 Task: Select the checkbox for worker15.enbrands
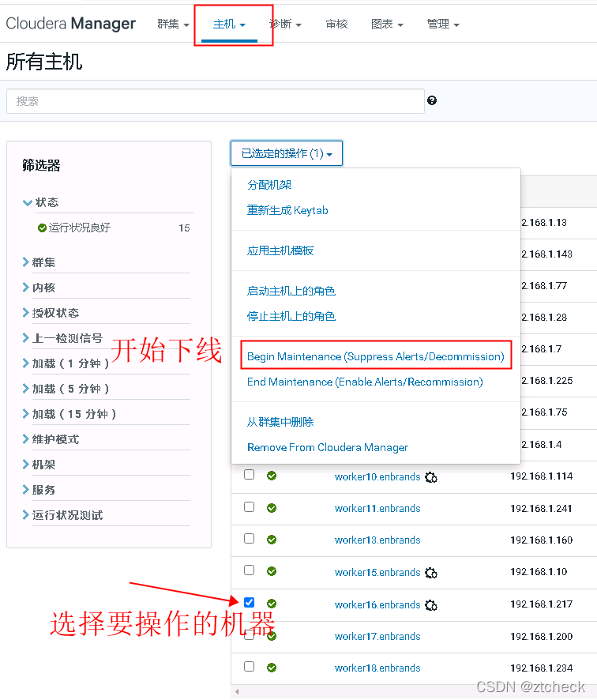[x=249, y=570]
